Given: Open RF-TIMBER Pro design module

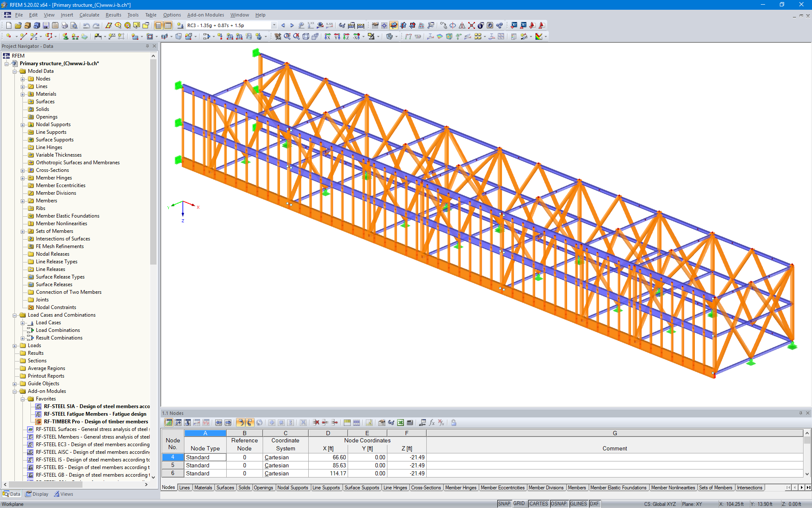Looking at the screenshot, I should 96,422.
